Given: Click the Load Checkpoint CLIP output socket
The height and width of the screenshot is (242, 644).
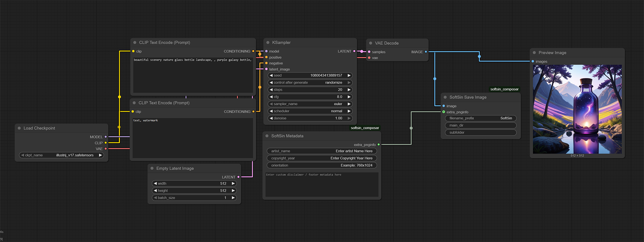Looking at the screenshot, I should click(106, 143).
